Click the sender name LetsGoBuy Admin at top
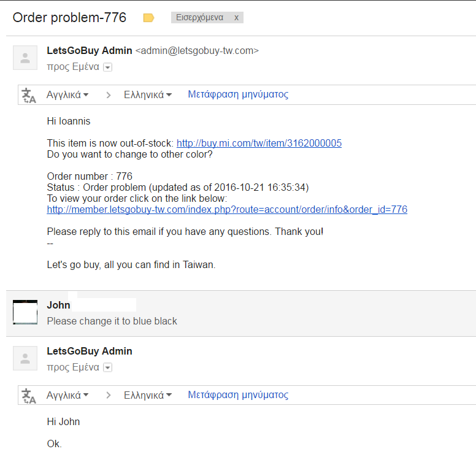The image size is (476, 457). pos(90,51)
